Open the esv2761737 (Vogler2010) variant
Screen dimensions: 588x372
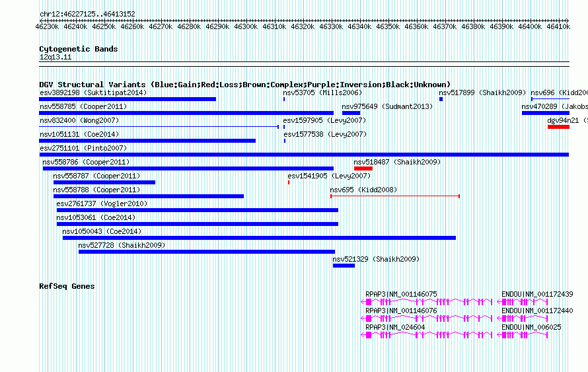[102, 204]
